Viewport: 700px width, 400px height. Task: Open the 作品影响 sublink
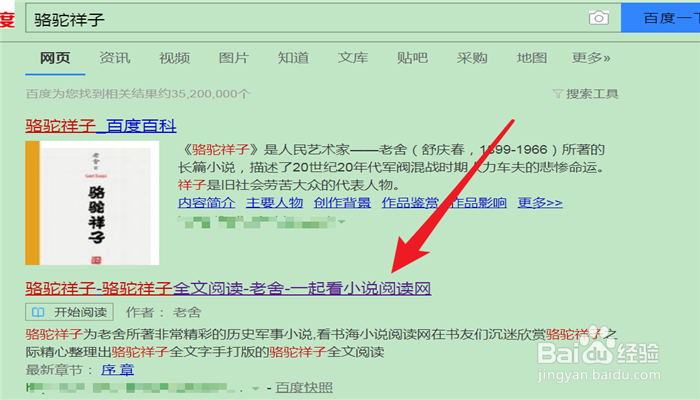478,203
